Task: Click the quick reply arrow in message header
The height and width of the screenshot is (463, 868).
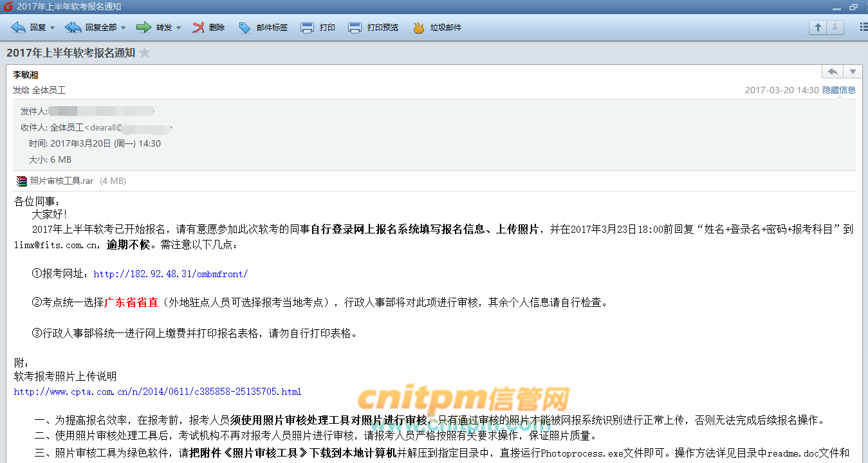Action: point(833,72)
